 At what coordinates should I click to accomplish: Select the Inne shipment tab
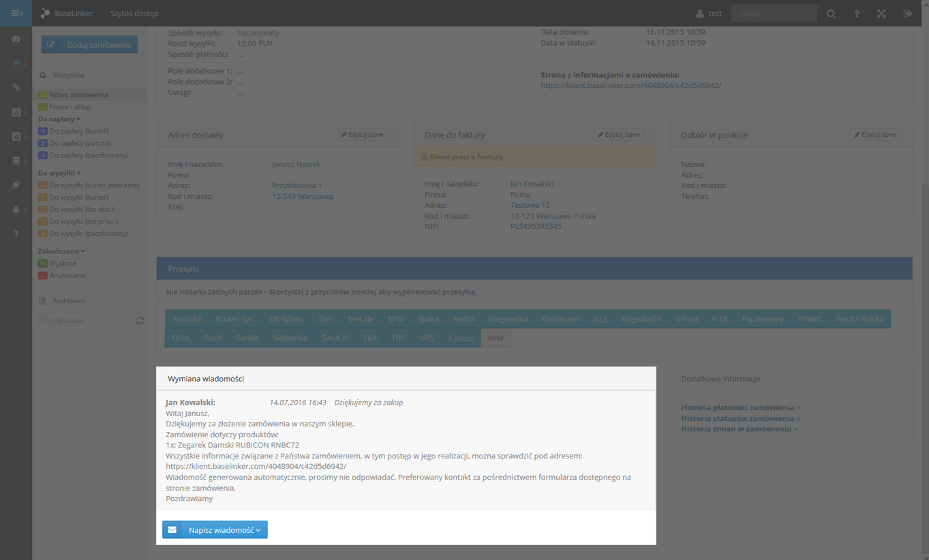[496, 338]
